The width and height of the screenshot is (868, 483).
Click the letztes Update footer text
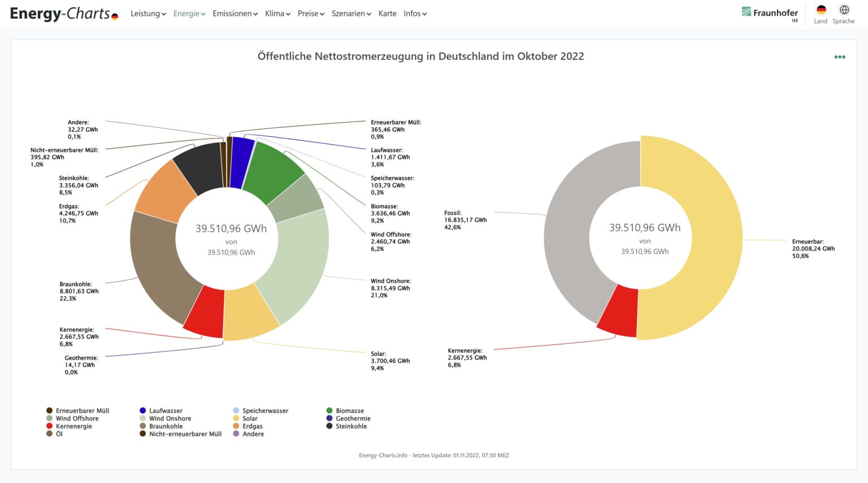click(x=434, y=455)
